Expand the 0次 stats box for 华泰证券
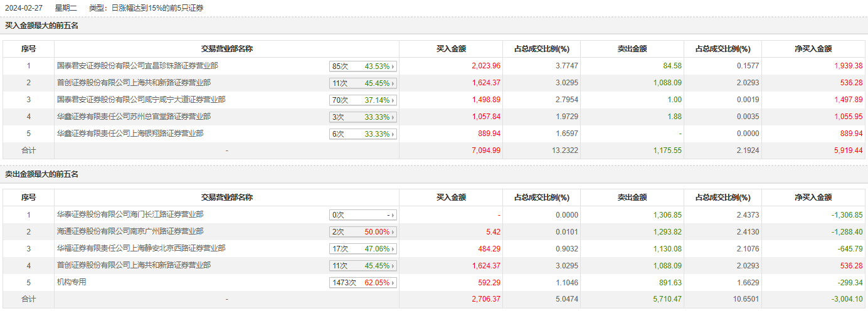The height and width of the screenshot is (311, 868). 363,215
